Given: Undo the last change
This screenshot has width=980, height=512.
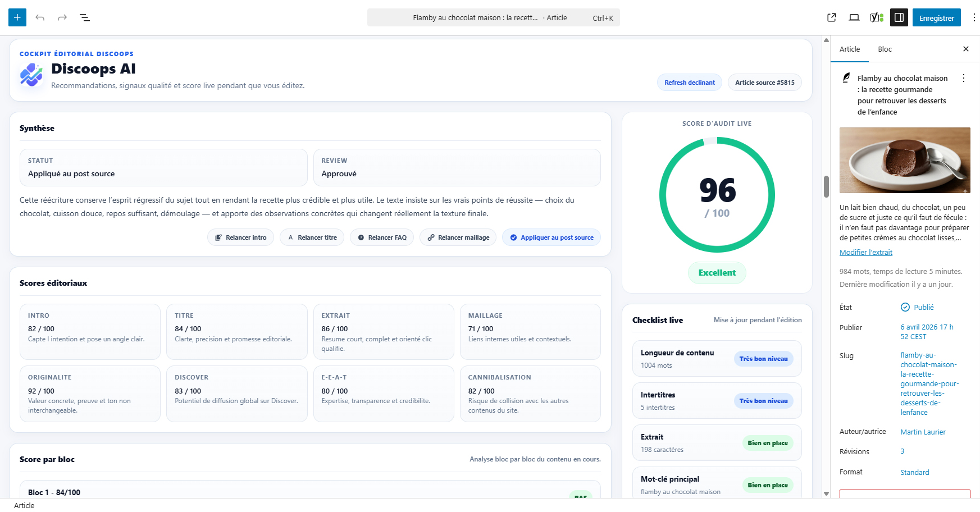Looking at the screenshot, I should tap(40, 17).
